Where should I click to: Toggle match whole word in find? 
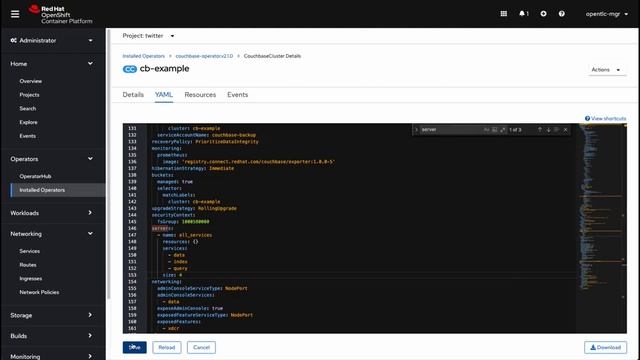(495, 129)
